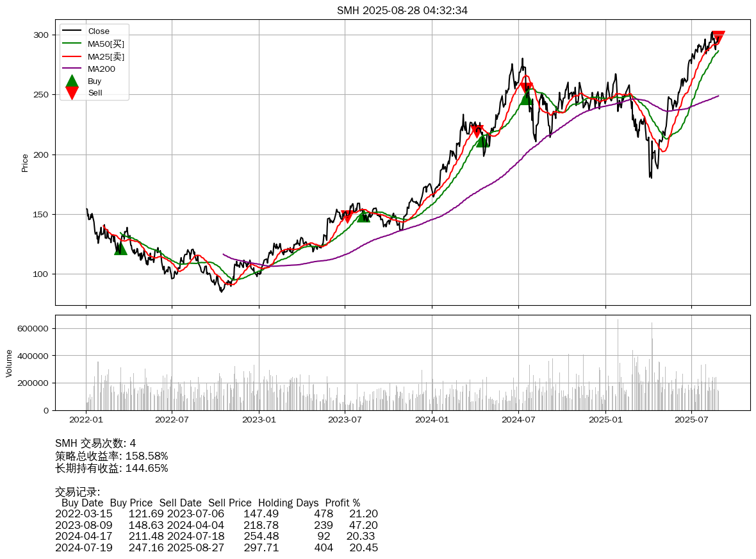Click the green Buy triangle in the legend
The width and height of the screenshot is (756, 559).
72,81
